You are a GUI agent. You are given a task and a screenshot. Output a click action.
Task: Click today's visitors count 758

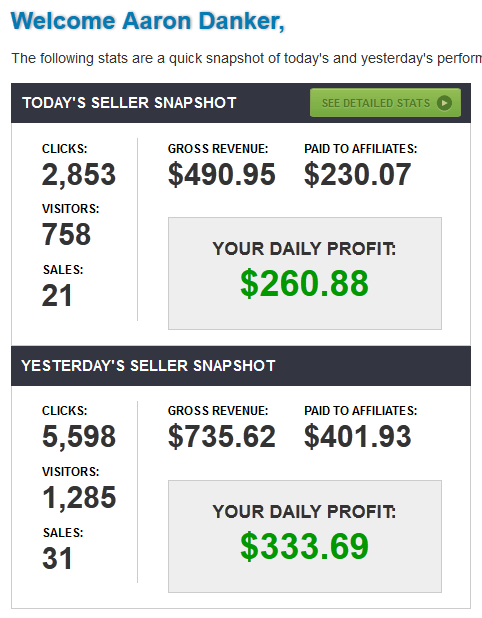(66, 234)
